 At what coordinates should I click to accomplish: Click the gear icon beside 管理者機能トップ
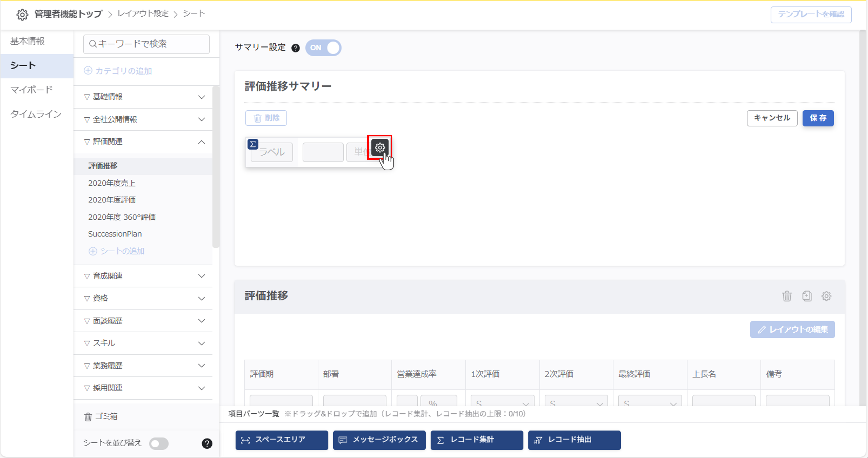point(22,14)
